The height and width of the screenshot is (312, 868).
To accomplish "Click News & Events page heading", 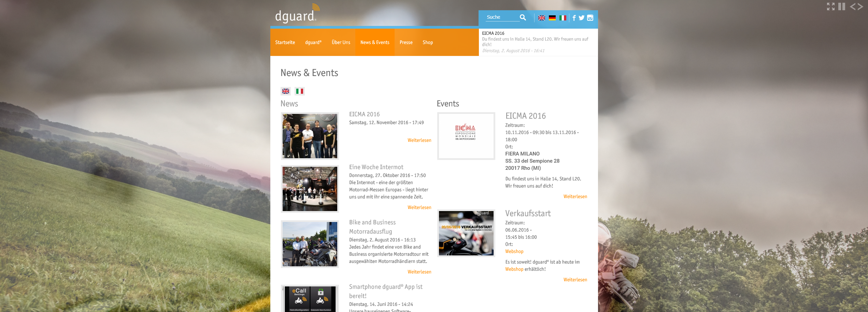I will [309, 73].
